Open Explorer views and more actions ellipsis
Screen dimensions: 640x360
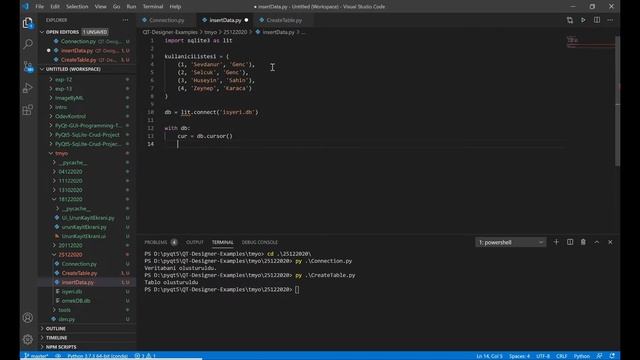coord(125,20)
